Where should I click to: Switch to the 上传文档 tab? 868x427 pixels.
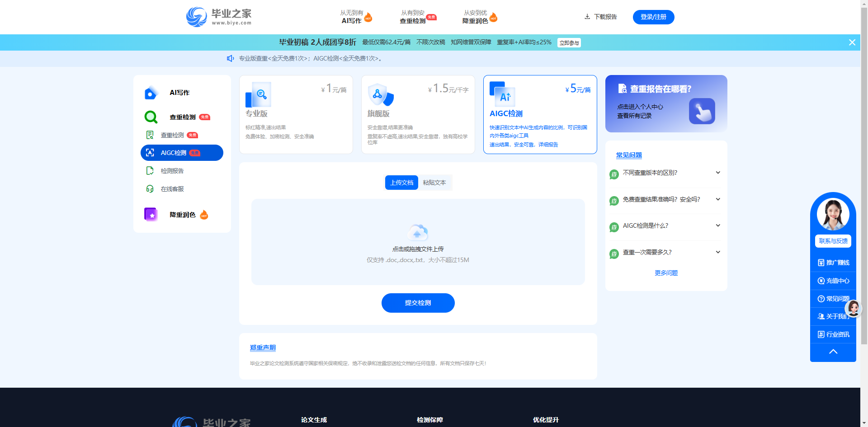[x=401, y=183]
